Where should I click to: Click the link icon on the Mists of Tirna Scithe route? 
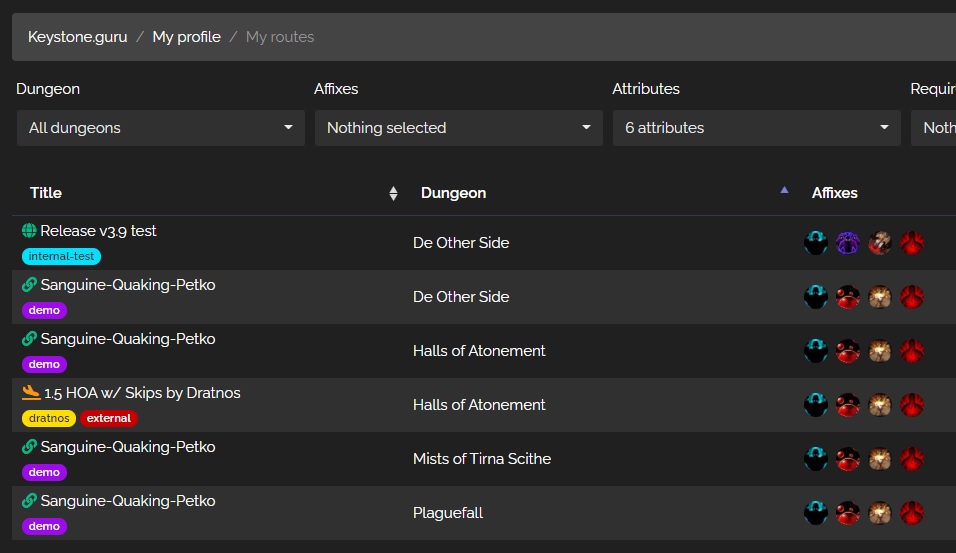[29, 447]
